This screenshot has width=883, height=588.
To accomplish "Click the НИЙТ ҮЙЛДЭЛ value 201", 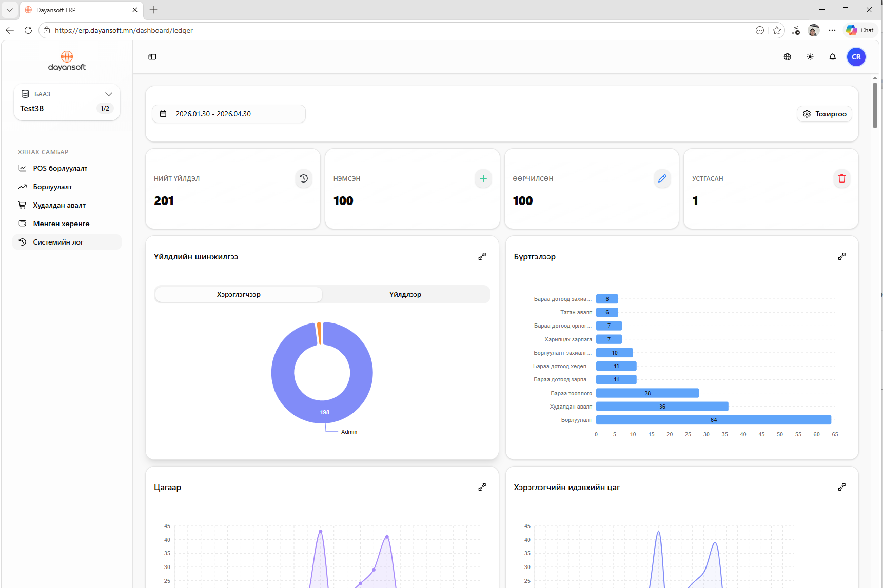I will pos(164,201).
